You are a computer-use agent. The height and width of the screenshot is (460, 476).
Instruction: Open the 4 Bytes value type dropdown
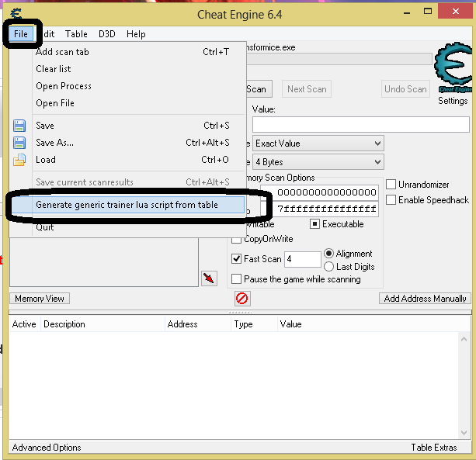318,162
